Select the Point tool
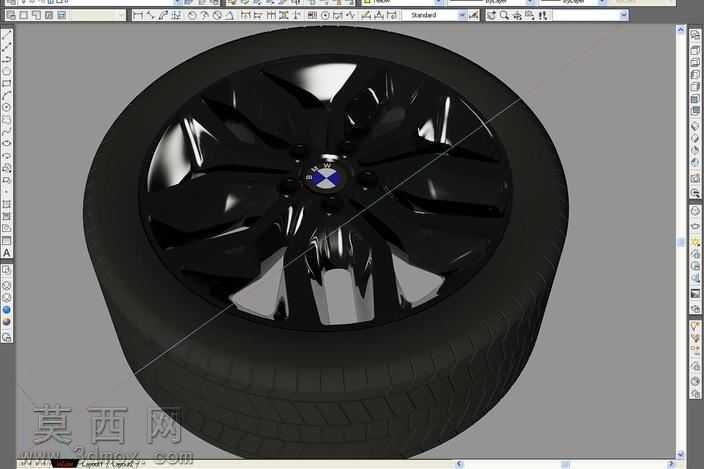The image size is (704, 469). [x=6, y=192]
